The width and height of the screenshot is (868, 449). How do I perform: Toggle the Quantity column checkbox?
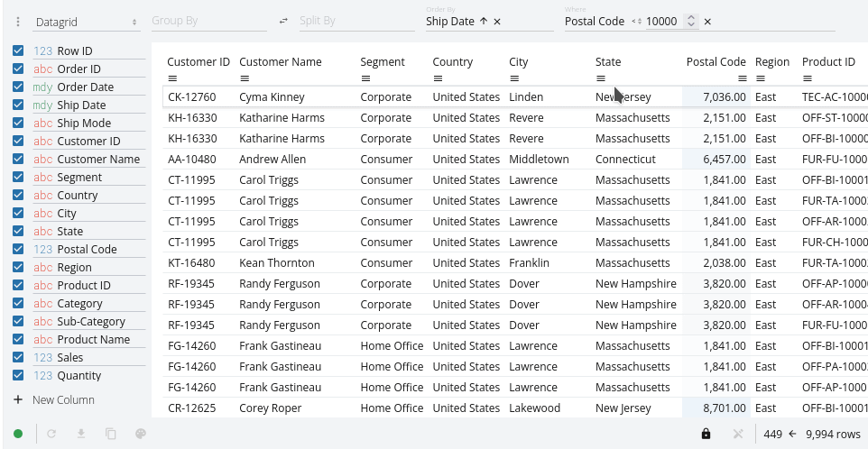(x=18, y=376)
